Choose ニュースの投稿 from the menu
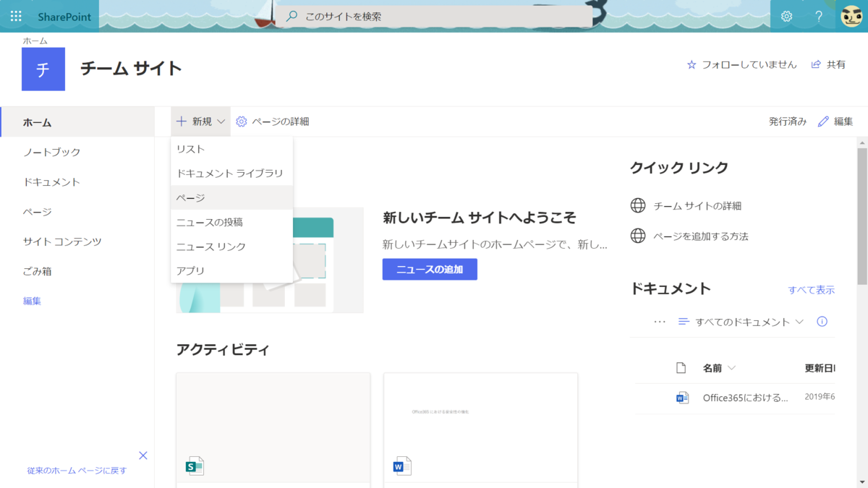This screenshot has width=868, height=488. (x=231, y=222)
